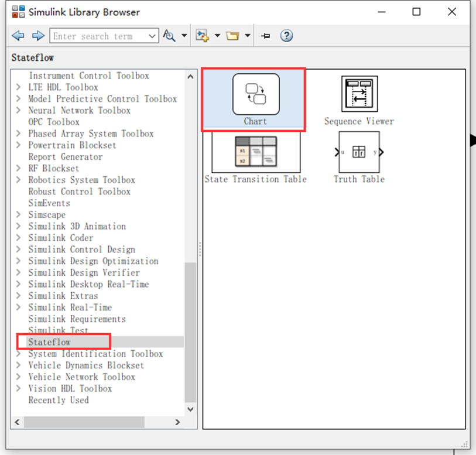Click tree vertical scrollbar down arrow

coord(190,409)
